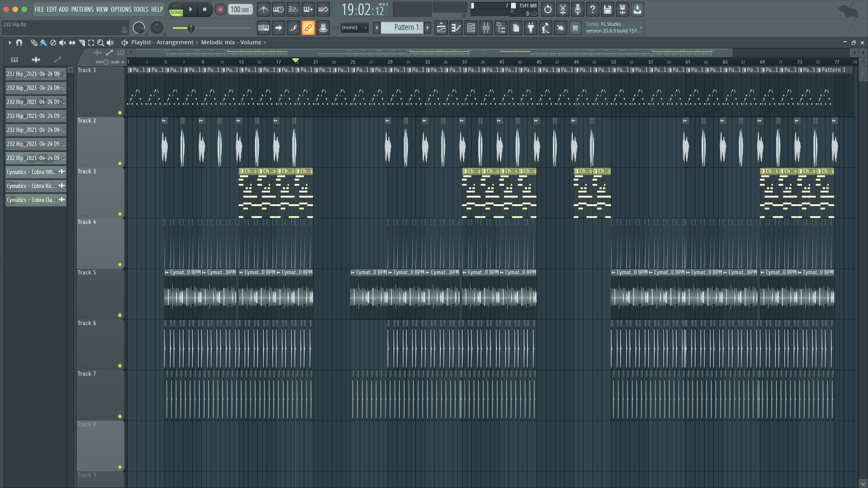Render as audio file icon
This screenshot has height=488, width=868.
point(623,9)
